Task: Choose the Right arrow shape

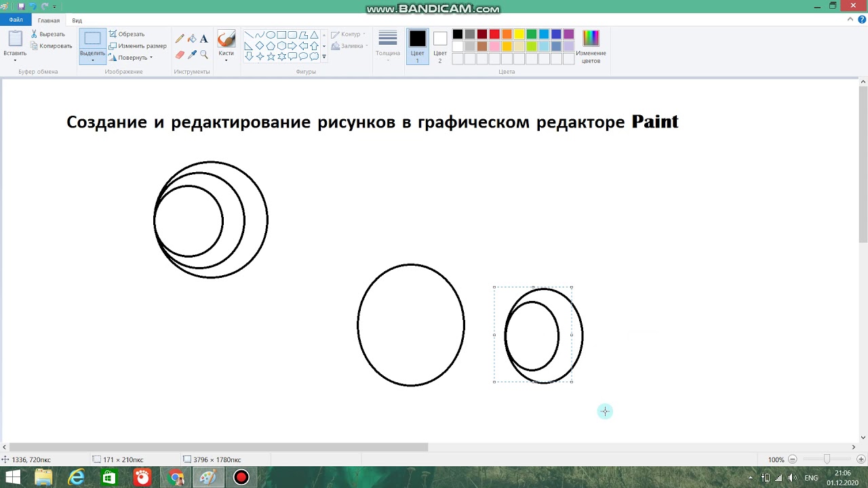Action: click(292, 46)
